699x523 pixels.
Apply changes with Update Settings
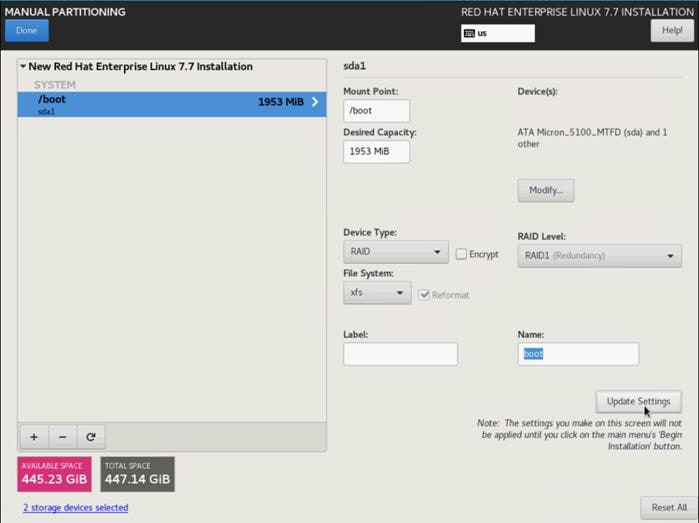(x=638, y=401)
